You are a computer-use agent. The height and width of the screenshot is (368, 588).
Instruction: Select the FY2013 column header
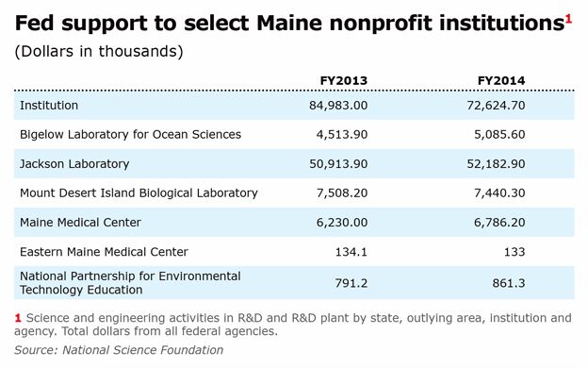[x=344, y=81]
